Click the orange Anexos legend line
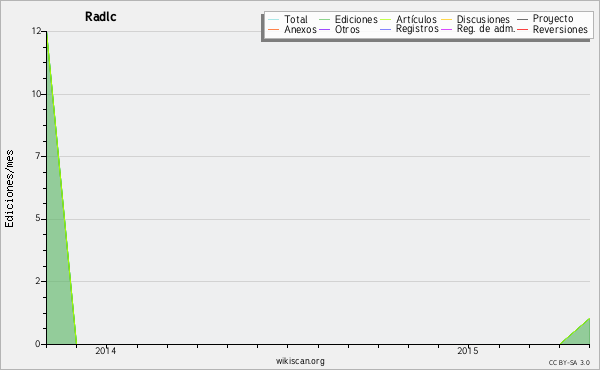This screenshot has width=600, height=370. coord(274,29)
